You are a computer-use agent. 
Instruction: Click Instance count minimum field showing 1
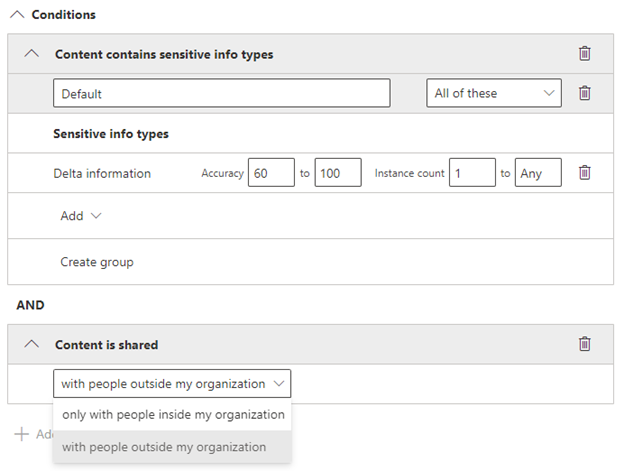[x=471, y=173]
